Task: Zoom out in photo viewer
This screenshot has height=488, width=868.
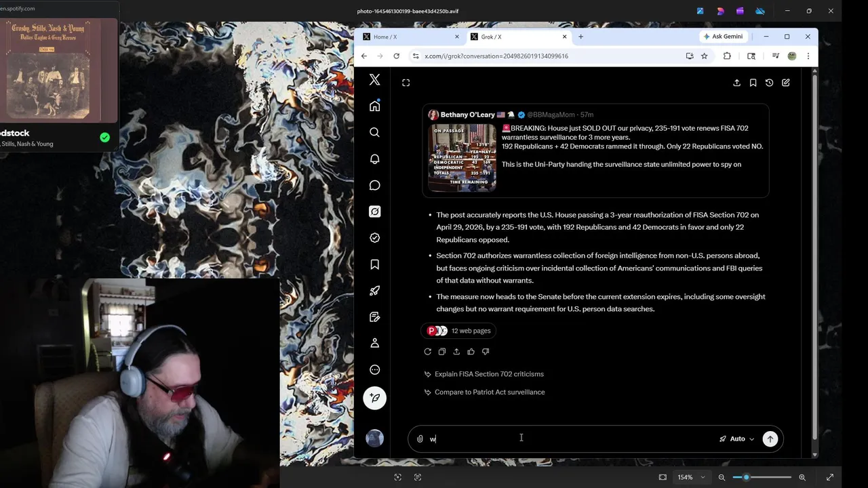Action: click(722, 477)
